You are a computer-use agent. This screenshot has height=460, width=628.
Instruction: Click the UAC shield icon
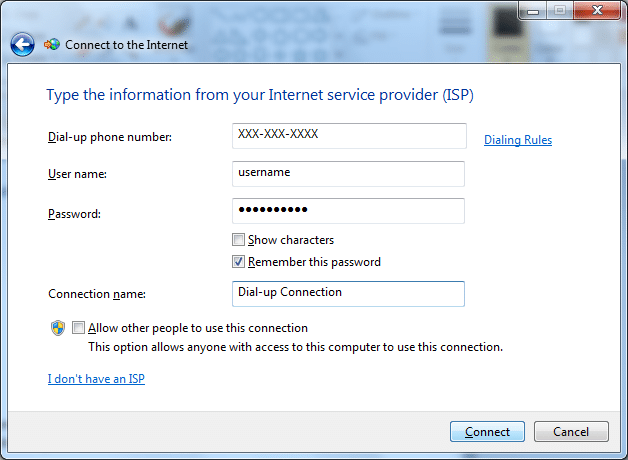[58, 328]
